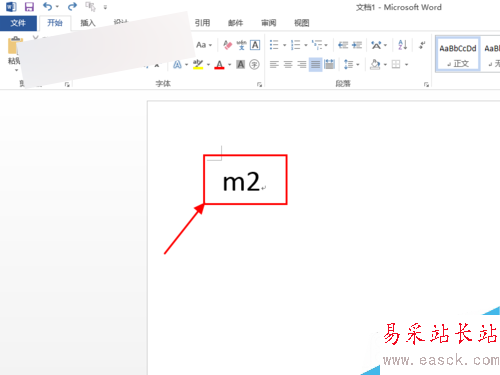Expand the bullet list style dropdown
The width and height of the screenshot is (500, 375).
(x=284, y=45)
